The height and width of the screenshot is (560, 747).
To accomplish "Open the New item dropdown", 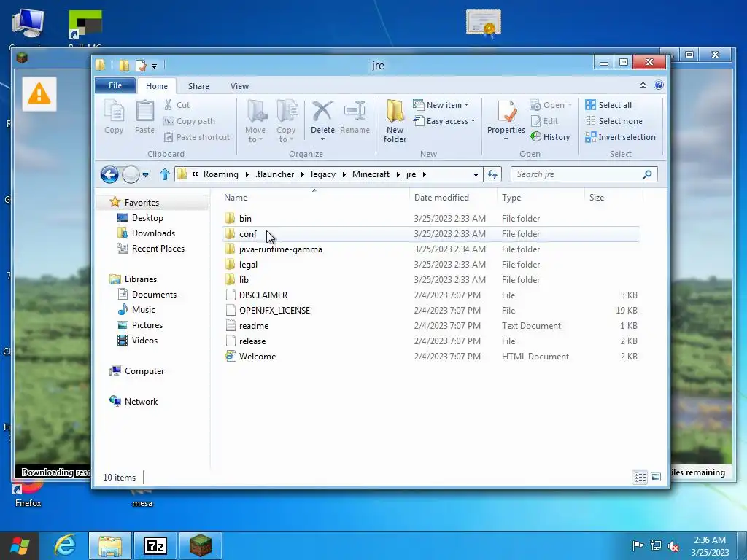I will 441,105.
